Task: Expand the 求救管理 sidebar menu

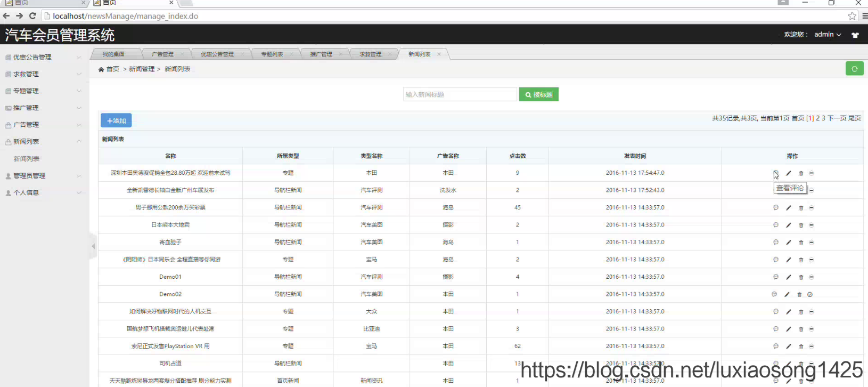Action: click(44, 74)
